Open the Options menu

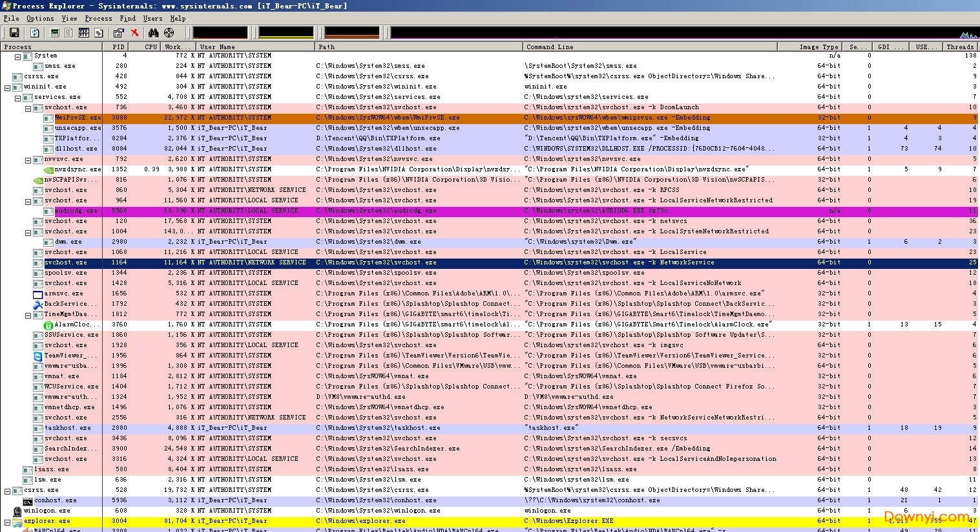40,18
